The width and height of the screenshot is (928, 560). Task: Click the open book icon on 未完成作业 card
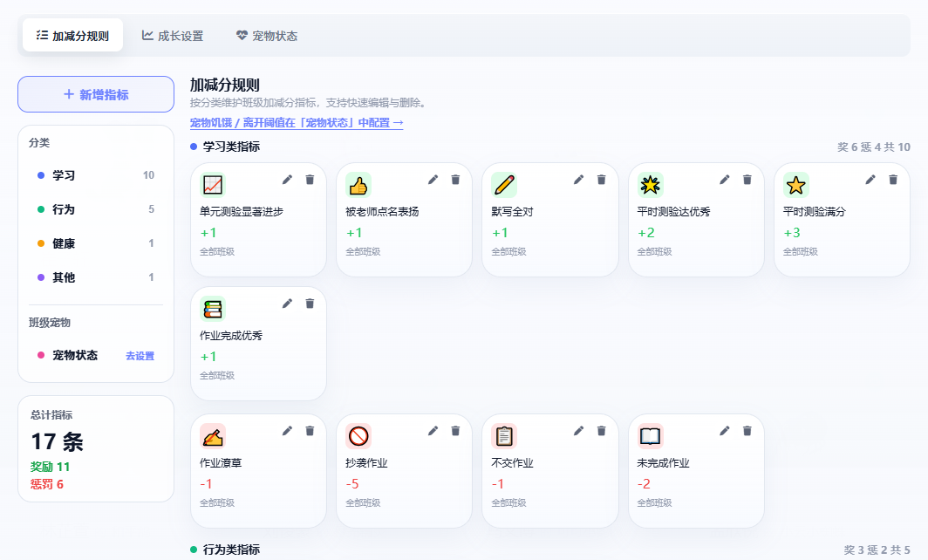point(650,436)
